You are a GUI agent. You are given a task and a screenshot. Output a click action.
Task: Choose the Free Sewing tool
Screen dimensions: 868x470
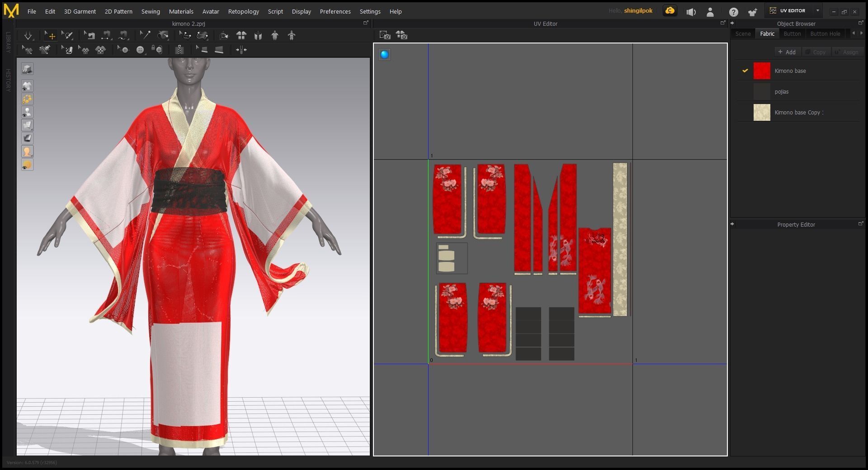tap(123, 35)
